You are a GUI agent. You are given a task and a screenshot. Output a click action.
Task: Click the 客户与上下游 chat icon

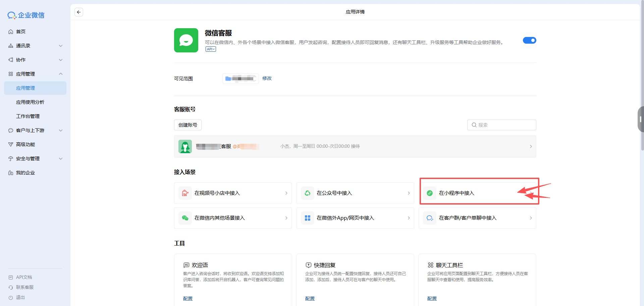[x=11, y=130]
